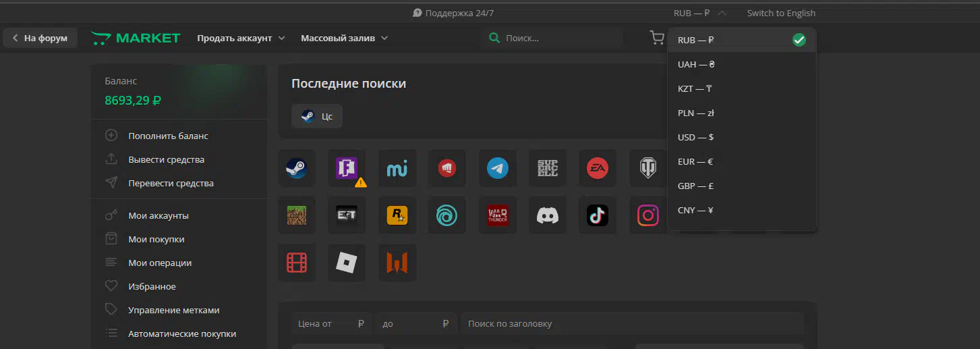Select the red film strip category icon
The image size is (980, 349).
(x=297, y=263)
